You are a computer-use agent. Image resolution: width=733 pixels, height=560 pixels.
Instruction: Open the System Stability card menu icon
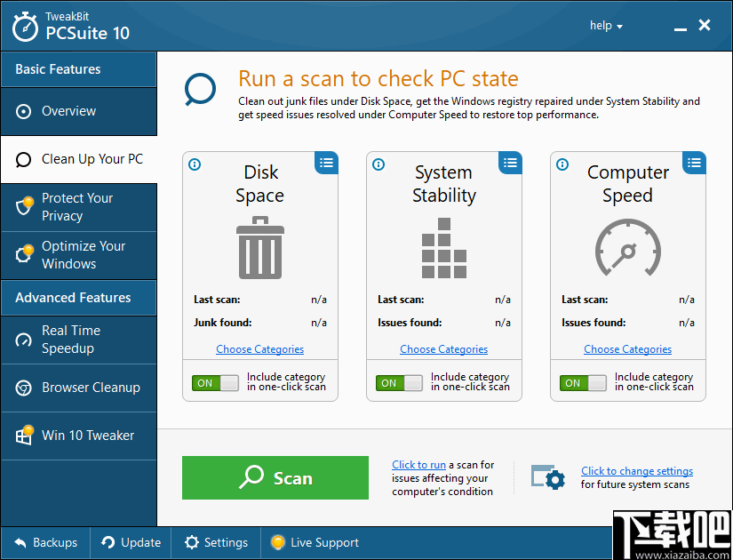point(510,163)
